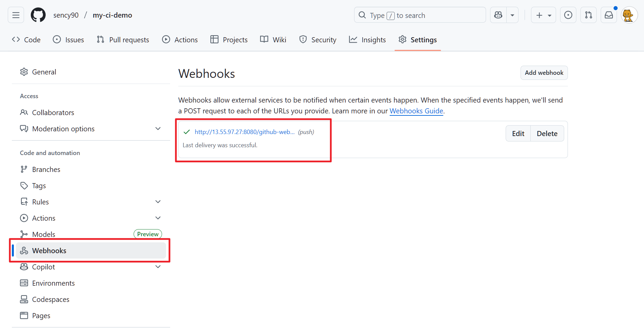Select Branches in the settings sidebar
Image resolution: width=644 pixels, height=329 pixels.
click(46, 169)
